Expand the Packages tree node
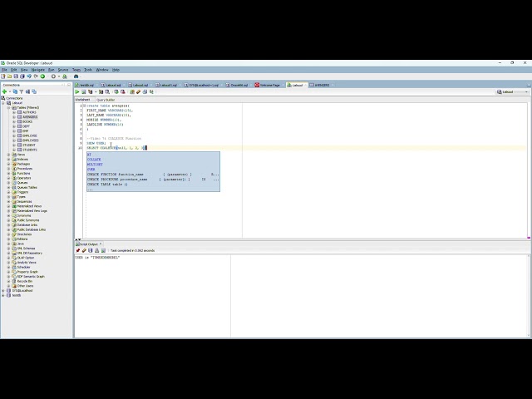The image size is (532, 399). 9,164
